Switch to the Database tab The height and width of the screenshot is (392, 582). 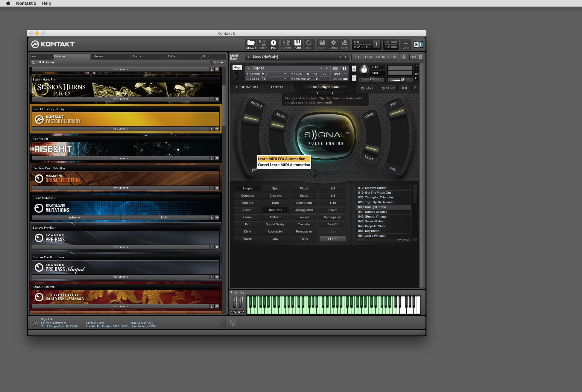110,56
